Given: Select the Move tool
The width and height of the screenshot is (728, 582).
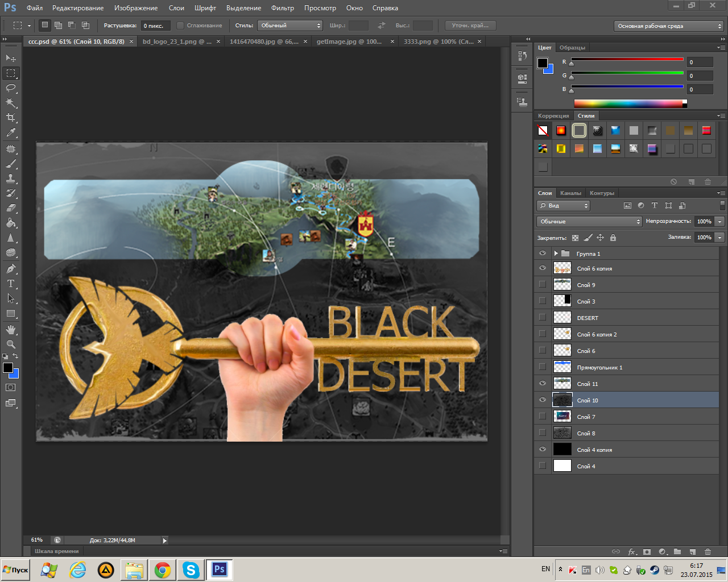Looking at the screenshot, I should pyautogui.click(x=11, y=58).
